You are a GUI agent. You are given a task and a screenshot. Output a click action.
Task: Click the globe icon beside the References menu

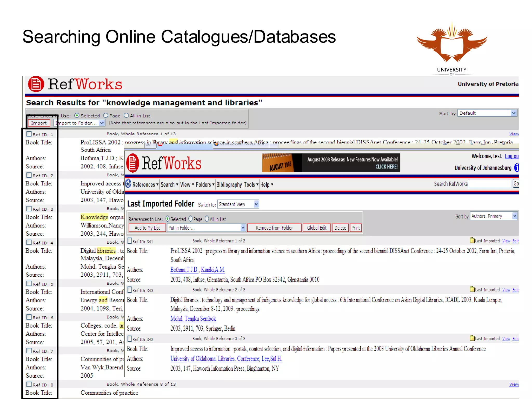tap(128, 184)
